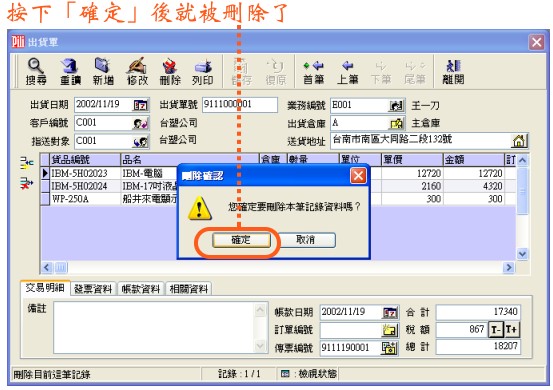This screenshot has height=390, width=553.
Task: Click the 離開 exit icon
Action: pos(453,72)
